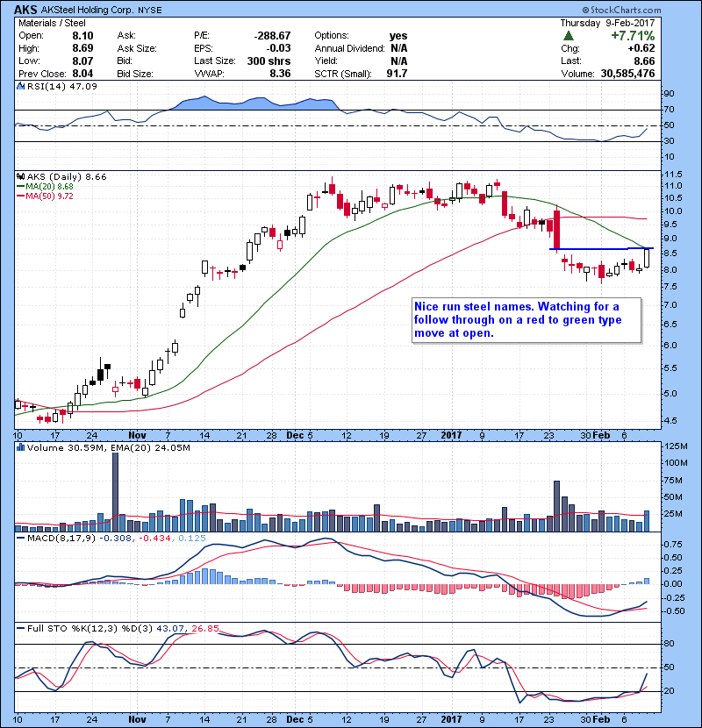Click the Prev Close value 8.04
The width and height of the screenshot is (702, 728).
(82, 74)
